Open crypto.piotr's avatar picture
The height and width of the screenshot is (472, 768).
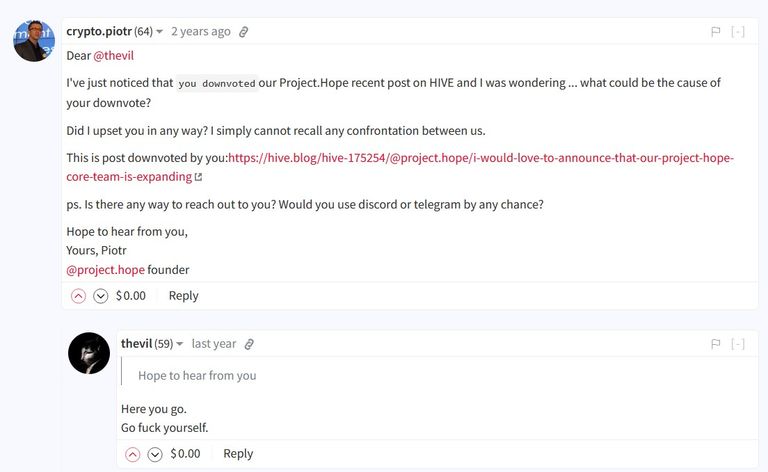click(34, 41)
